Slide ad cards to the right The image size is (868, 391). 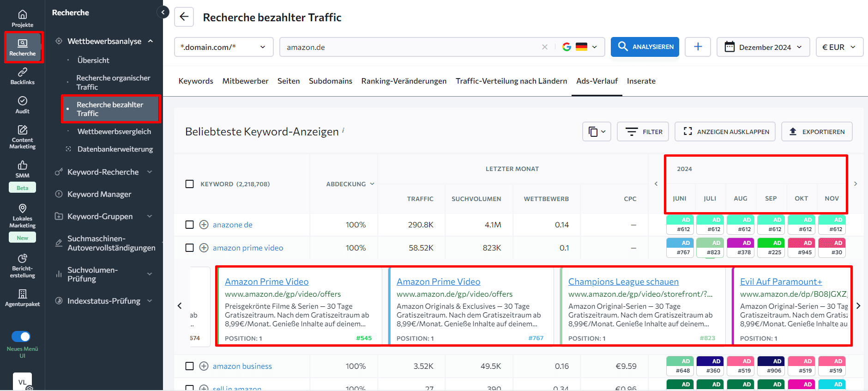click(x=858, y=305)
